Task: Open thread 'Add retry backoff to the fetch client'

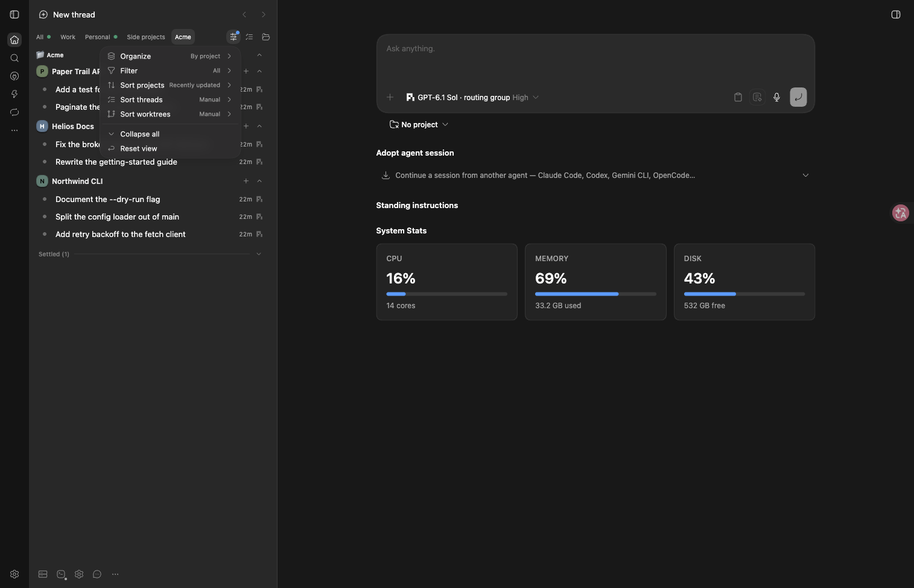Action: [x=150, y=234]
